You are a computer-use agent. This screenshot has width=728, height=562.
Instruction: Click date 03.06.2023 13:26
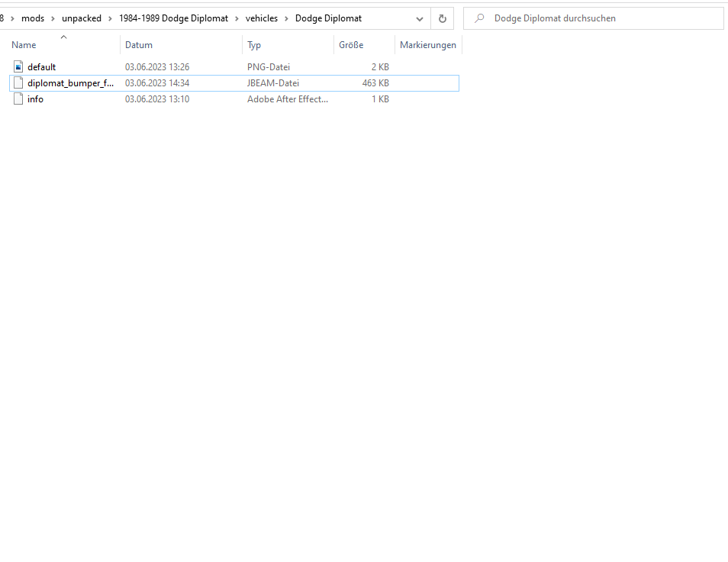pyautogui.click(x=157, y=67)
